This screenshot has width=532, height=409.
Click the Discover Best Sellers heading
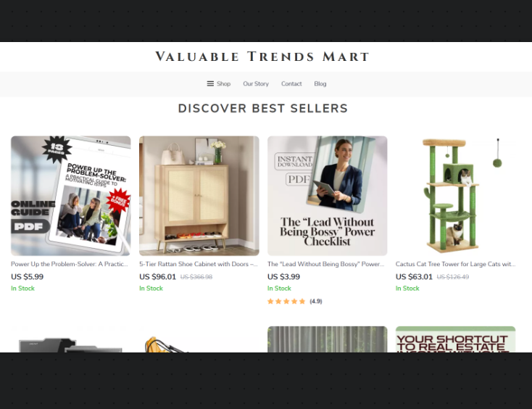(263, 108)
